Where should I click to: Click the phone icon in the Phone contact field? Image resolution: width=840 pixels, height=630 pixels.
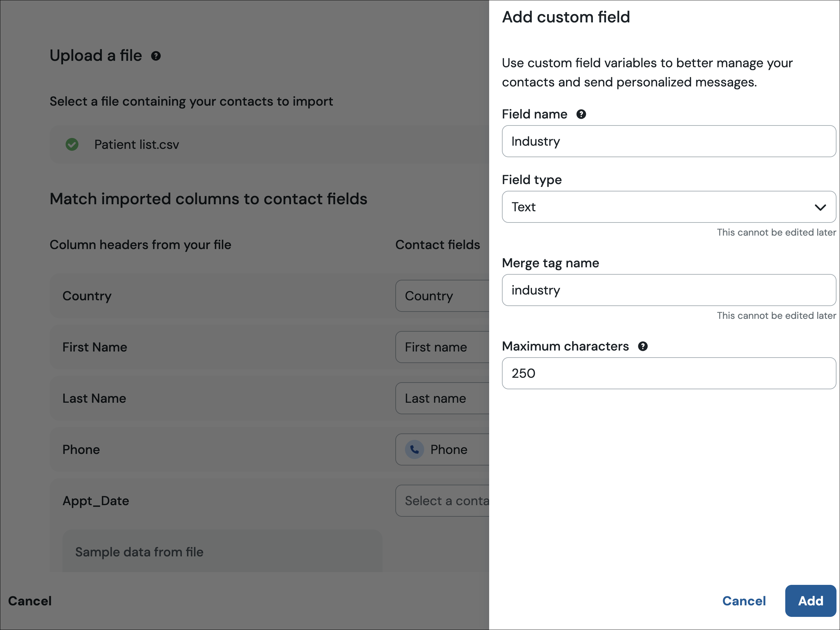(x=414, y=449)
